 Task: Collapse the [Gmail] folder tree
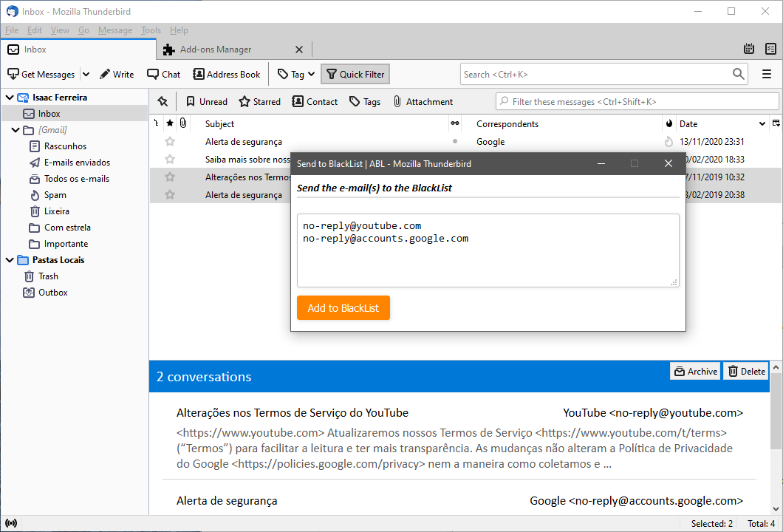(16, 130)
